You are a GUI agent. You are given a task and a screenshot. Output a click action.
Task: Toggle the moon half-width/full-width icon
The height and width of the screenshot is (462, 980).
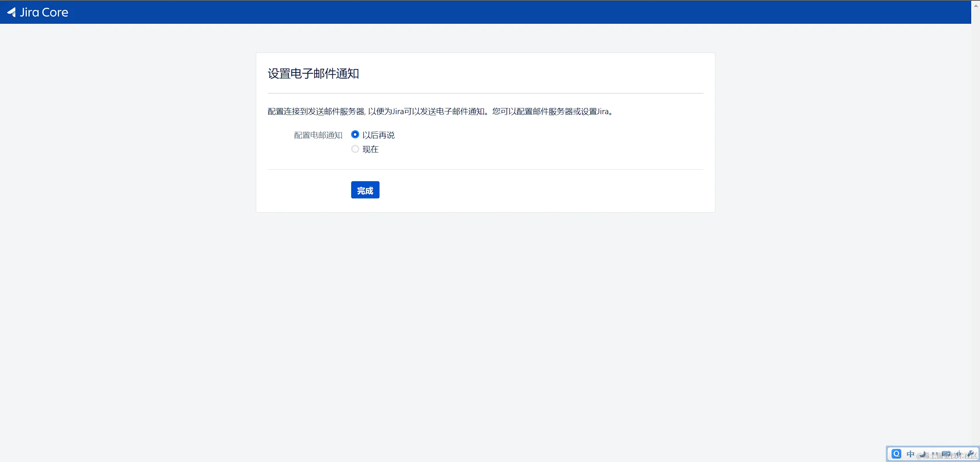[924, 454]
